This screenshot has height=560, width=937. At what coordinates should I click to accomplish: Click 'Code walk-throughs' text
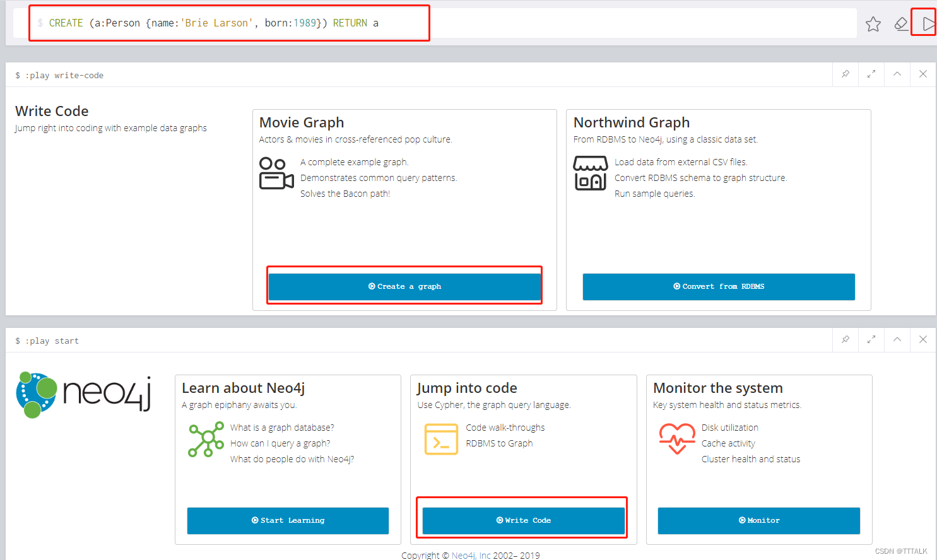tap(505, 428)
